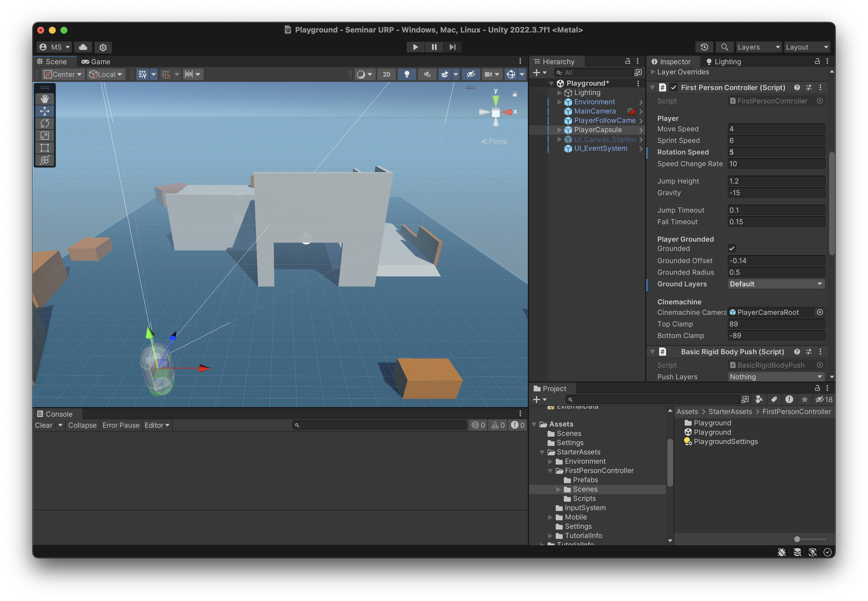Clear the console log

click(x=44, y=425)
